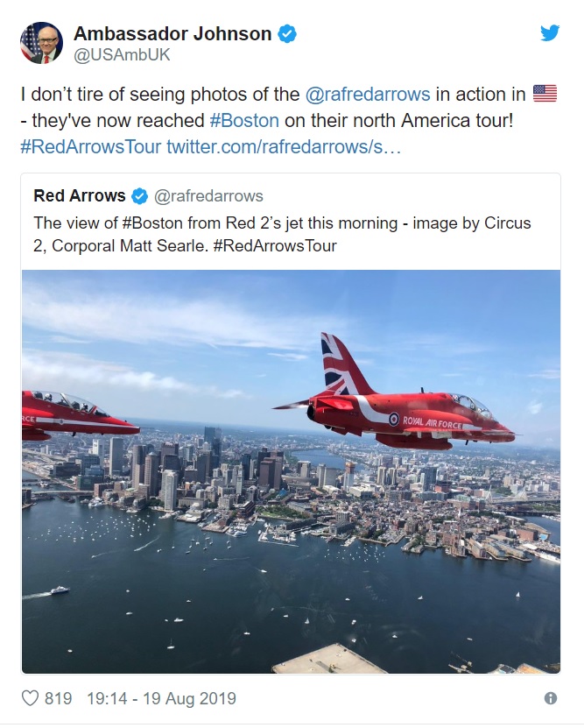Viewport: 584px width, 728px height.
Task: Open the tweet info icon
Action: coord(551,698)
